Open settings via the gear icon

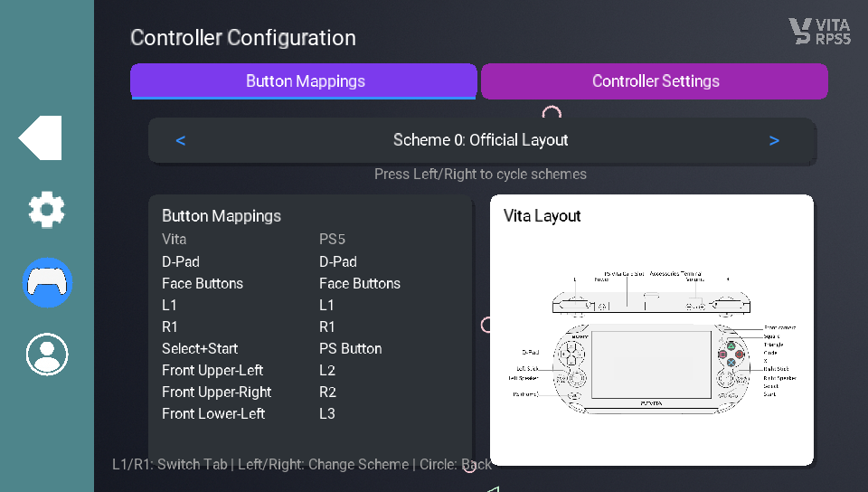click(x=47, y=210)
